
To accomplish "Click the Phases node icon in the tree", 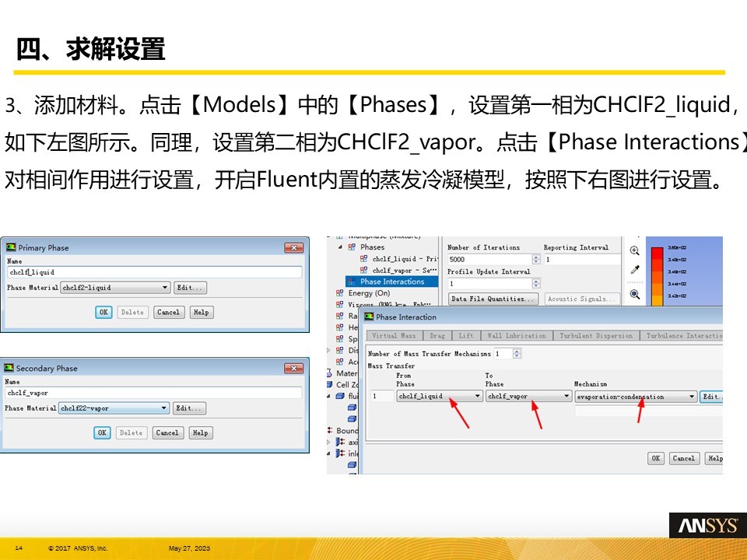I will [352, 247].
